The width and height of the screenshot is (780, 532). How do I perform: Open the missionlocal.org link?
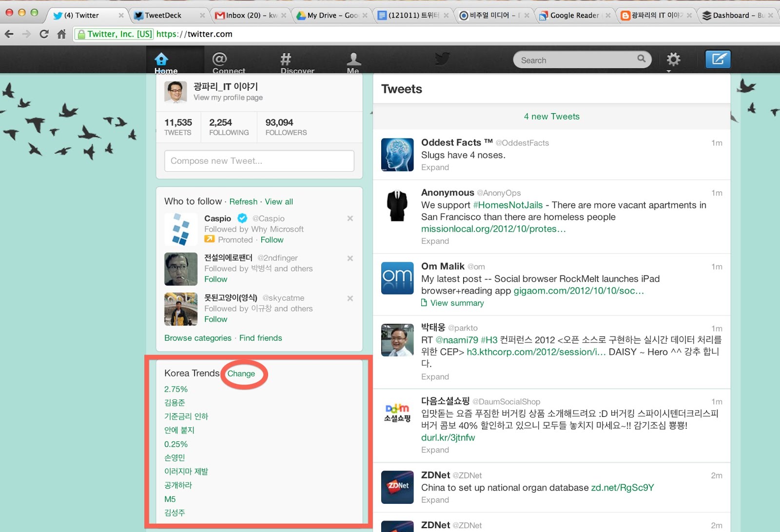493,229
